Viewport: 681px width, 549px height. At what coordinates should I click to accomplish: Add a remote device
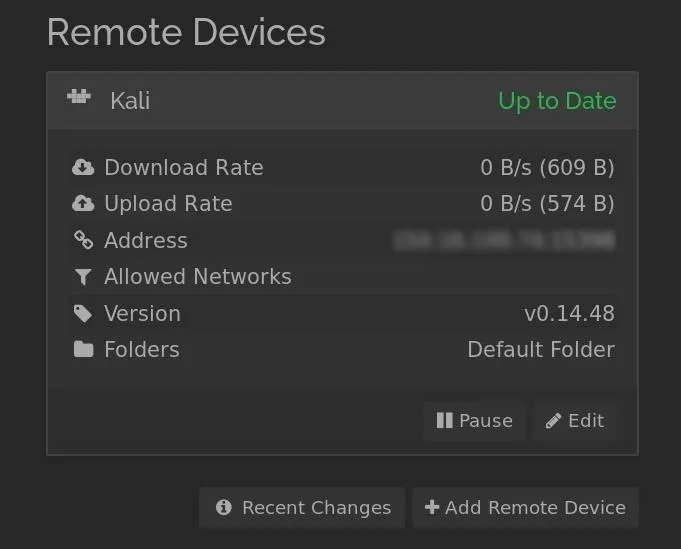526,507
